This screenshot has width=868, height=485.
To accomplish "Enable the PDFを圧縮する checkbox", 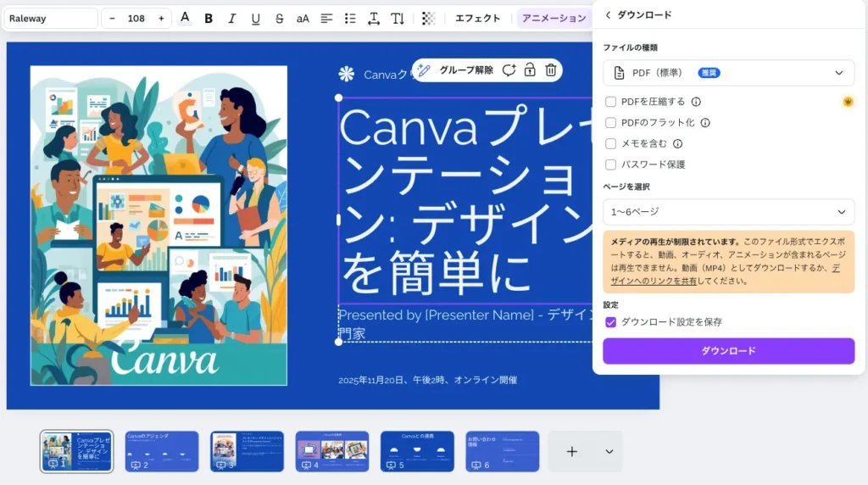I will click(610, 102).
